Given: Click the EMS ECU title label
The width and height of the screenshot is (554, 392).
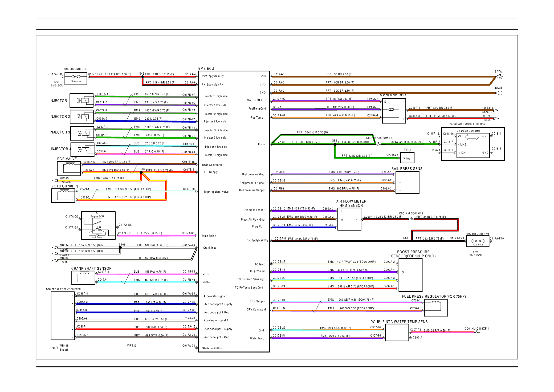Looking at the screenshot, I should pyautogui.click(x=206, y=68).
